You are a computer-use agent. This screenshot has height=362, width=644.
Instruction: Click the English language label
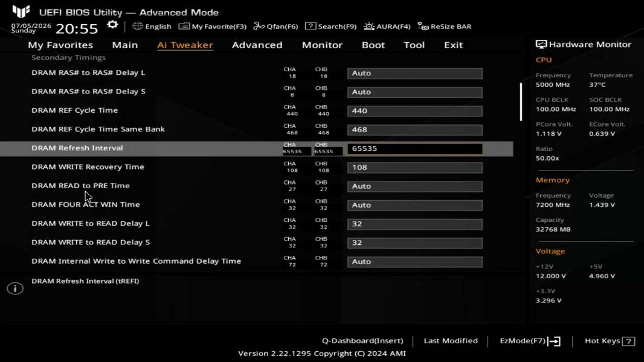[x=158, y=27]
